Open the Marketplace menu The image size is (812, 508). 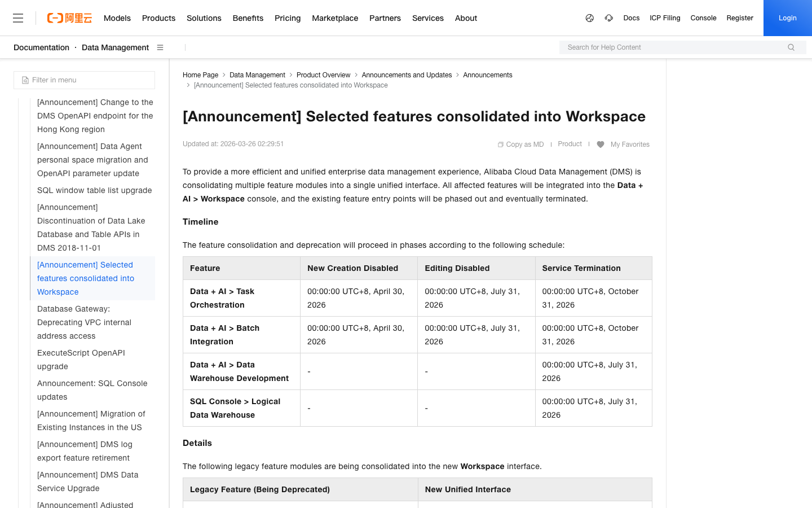[335, 18]
